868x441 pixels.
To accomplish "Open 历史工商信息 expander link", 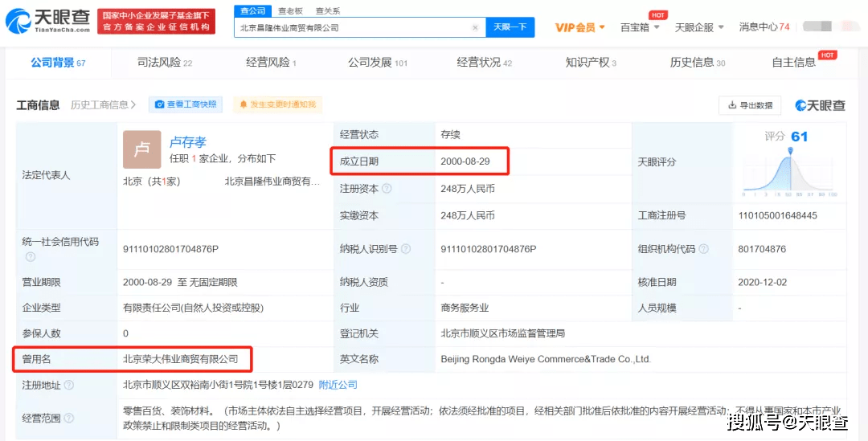I will click(x=104, y=104).
